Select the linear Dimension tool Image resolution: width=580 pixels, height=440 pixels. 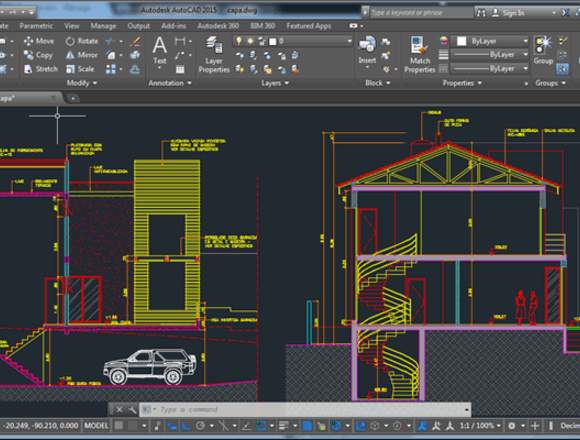pyautogui.click(x=180, y=41)
